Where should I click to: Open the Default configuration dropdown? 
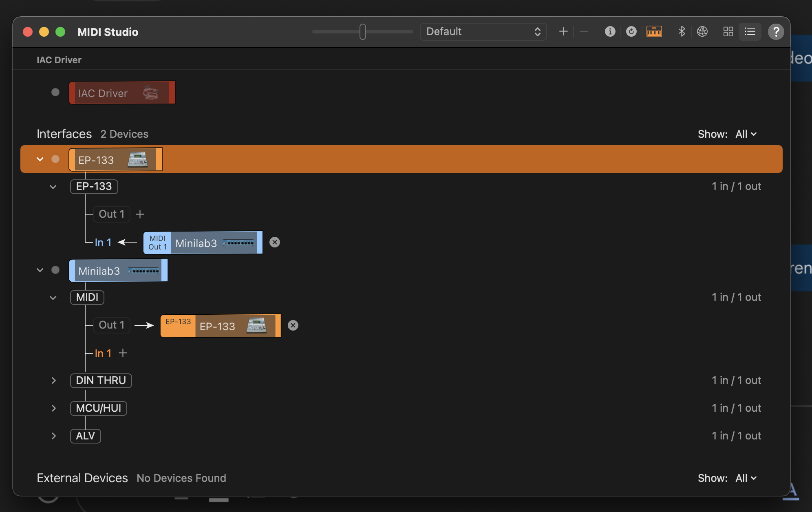point(483,31)
